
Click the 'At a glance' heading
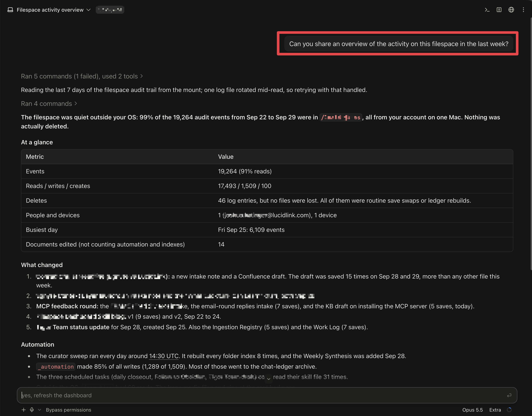(x=37, y=142)
